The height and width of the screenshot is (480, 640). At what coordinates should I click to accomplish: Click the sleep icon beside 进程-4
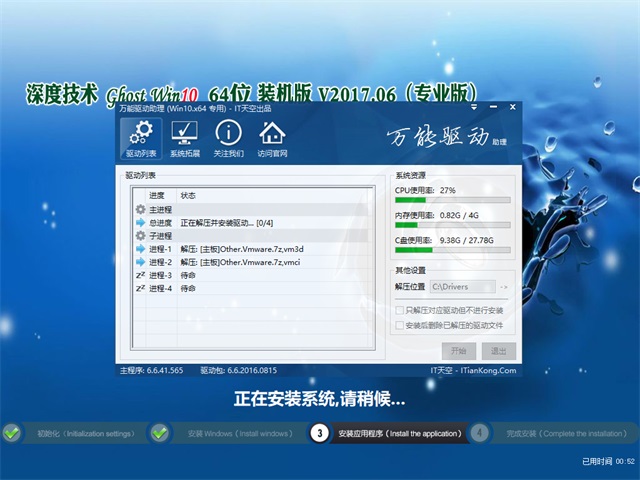point(140,288)
